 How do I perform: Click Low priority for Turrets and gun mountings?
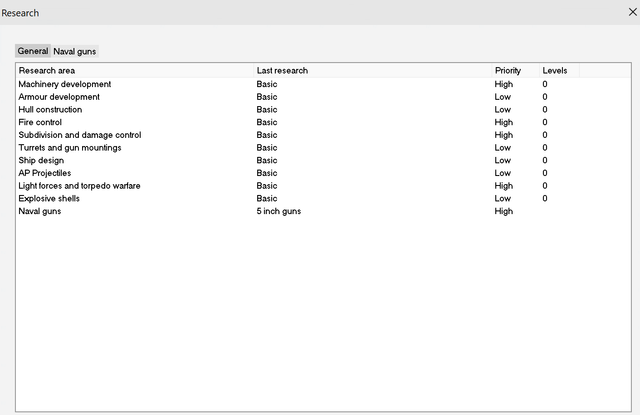coord(502,147)
